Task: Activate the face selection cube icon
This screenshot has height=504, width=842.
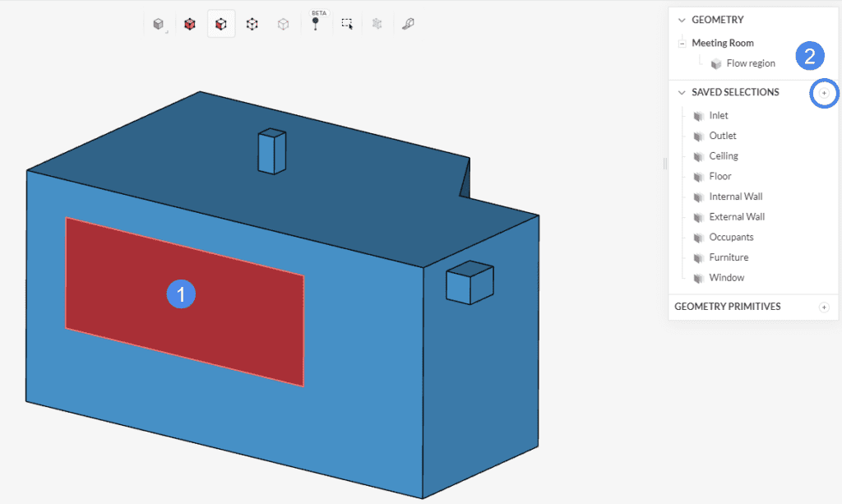Action: click(220, 23)
